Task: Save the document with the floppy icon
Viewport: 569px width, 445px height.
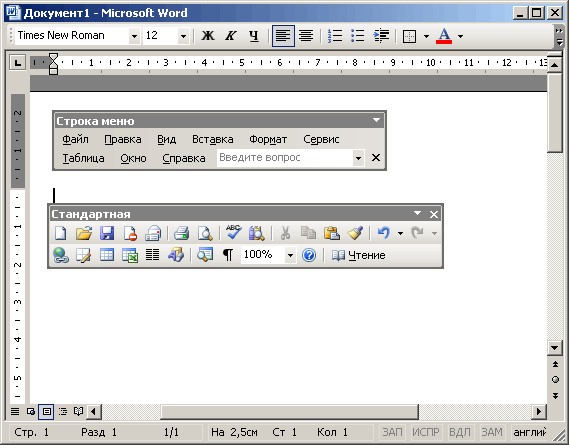Action: (x=107, y=233)
